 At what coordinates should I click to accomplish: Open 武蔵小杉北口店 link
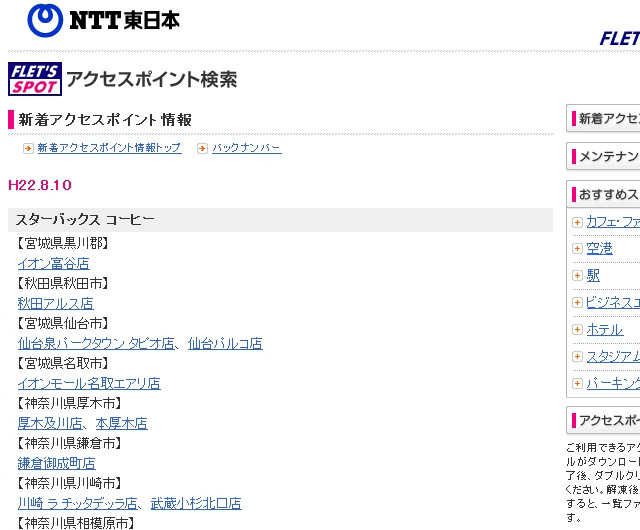click(x=196, y=503)
